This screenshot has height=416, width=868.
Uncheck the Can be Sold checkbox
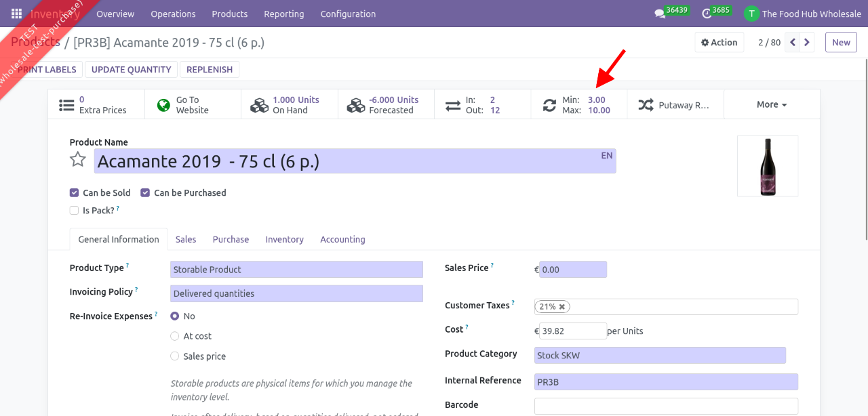coord(74,193)
